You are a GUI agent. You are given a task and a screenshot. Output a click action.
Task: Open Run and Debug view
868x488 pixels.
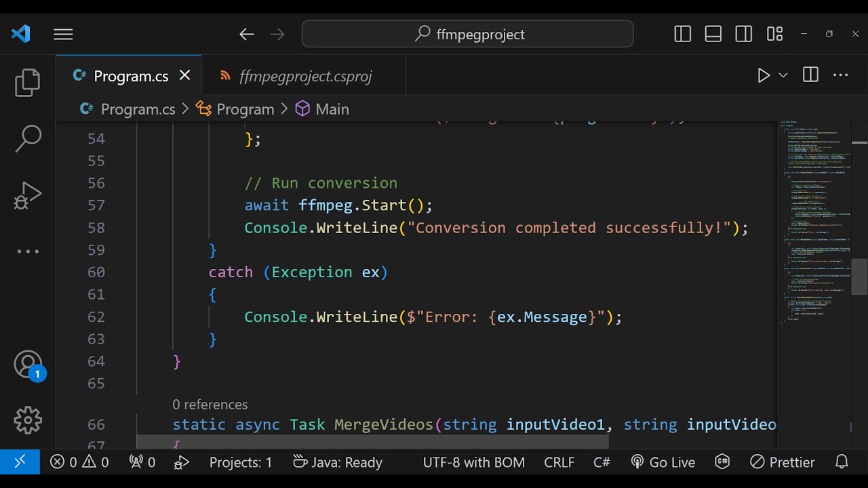[28, 195]
